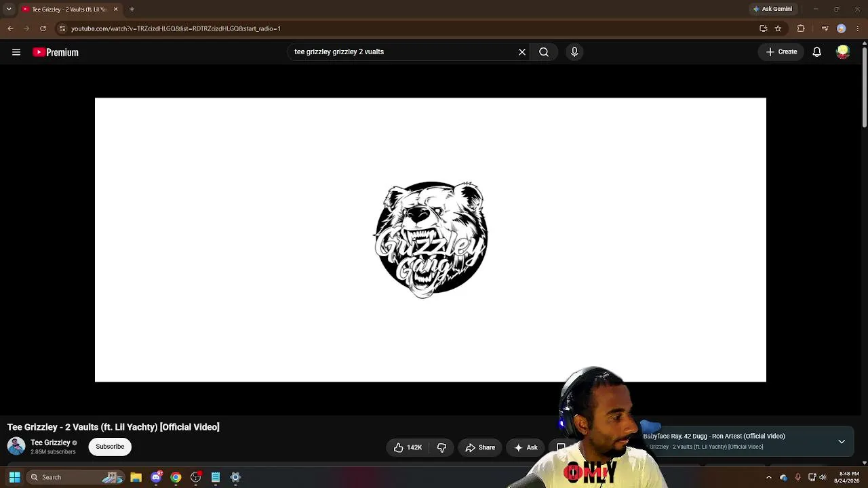Open the Tee Grizzley channel name link
Screen dimensions: 868x488
(50, 443)
